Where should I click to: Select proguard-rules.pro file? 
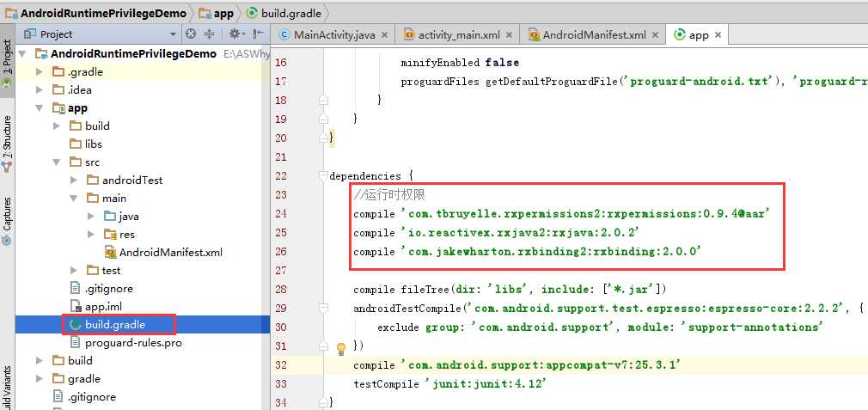point(133,342)
